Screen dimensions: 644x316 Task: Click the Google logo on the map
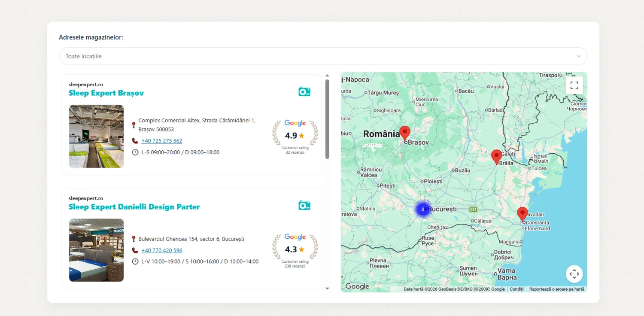pos(357,286)
